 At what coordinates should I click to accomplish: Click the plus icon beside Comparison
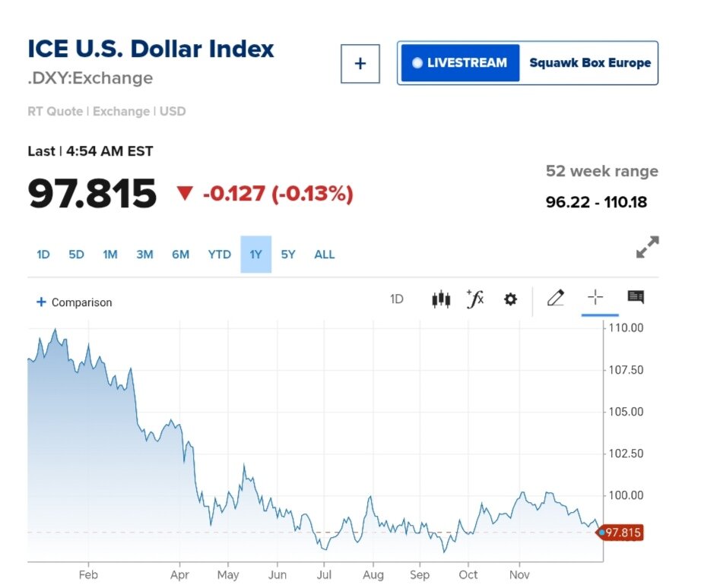41,302
